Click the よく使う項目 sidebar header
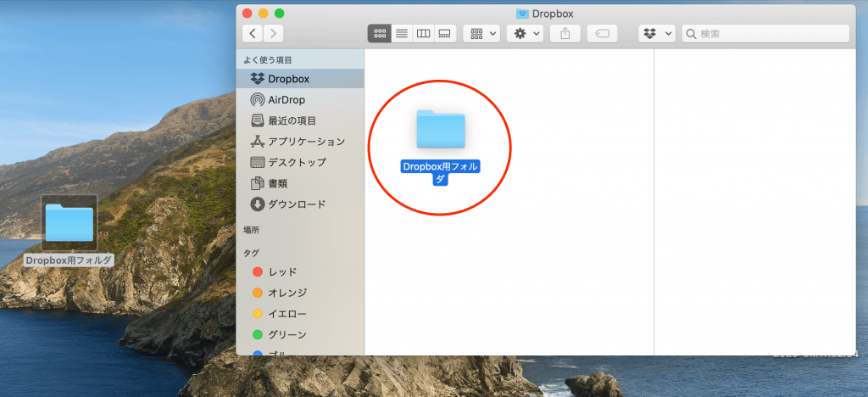The image size is (868, 397). [x=267, y=59]
